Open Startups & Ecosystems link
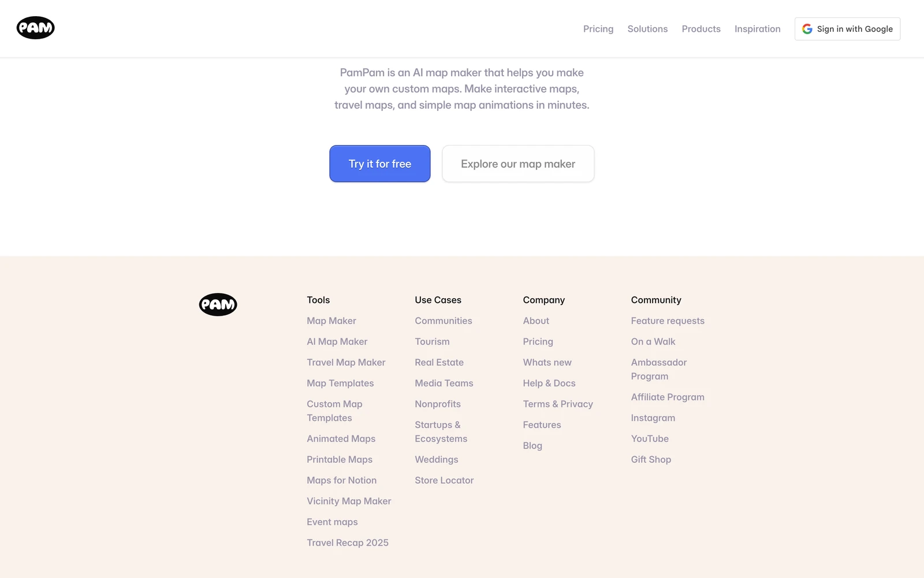 tap(441, 432)
